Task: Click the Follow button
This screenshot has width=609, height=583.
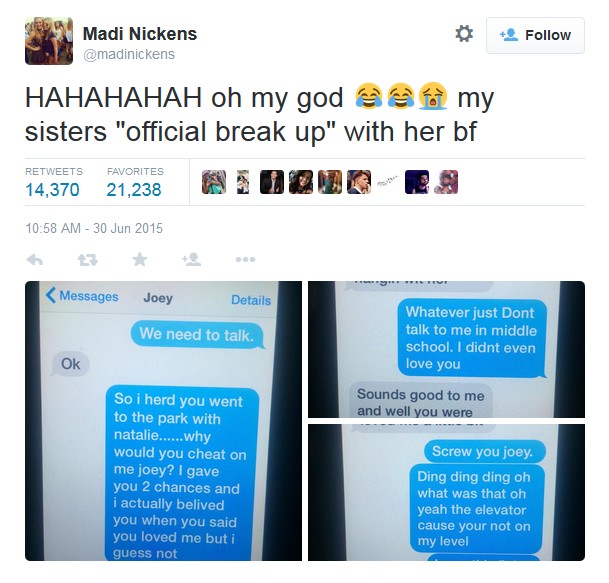Action: [x=535, y=35]
